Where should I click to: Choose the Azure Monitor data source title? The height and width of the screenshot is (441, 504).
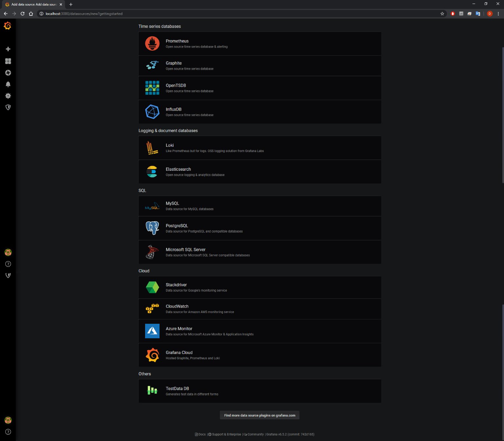click(179, 329)
